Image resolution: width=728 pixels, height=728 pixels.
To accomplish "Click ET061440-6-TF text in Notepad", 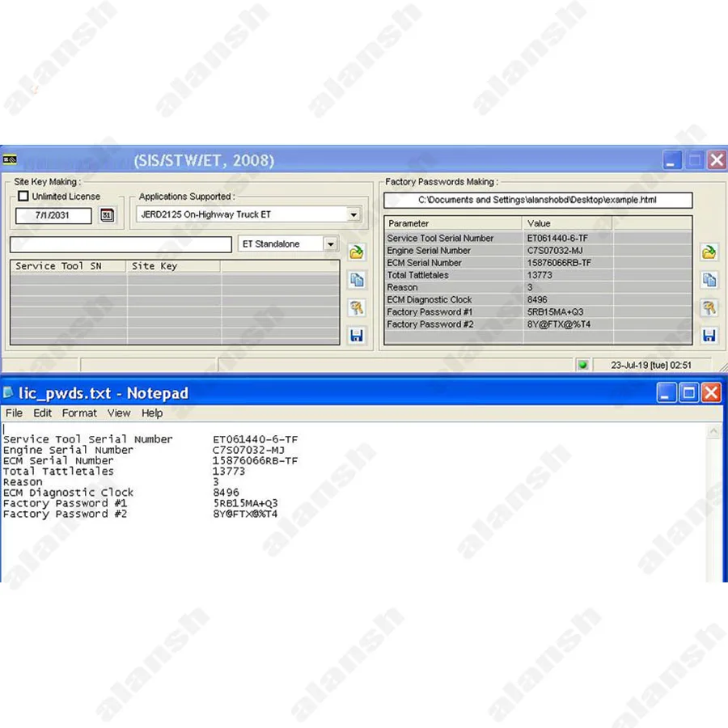I will [256, 439].
